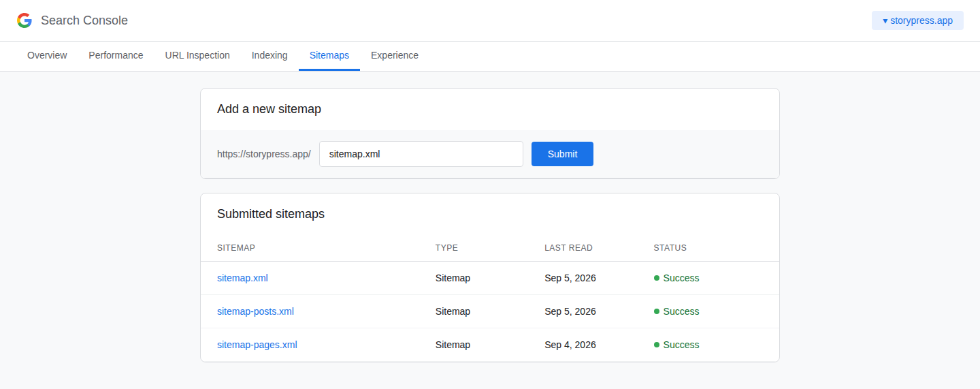980x389 pixels.
Task: Submit the new sitemap
Action: pyautogui.click(x=562, y=154)
